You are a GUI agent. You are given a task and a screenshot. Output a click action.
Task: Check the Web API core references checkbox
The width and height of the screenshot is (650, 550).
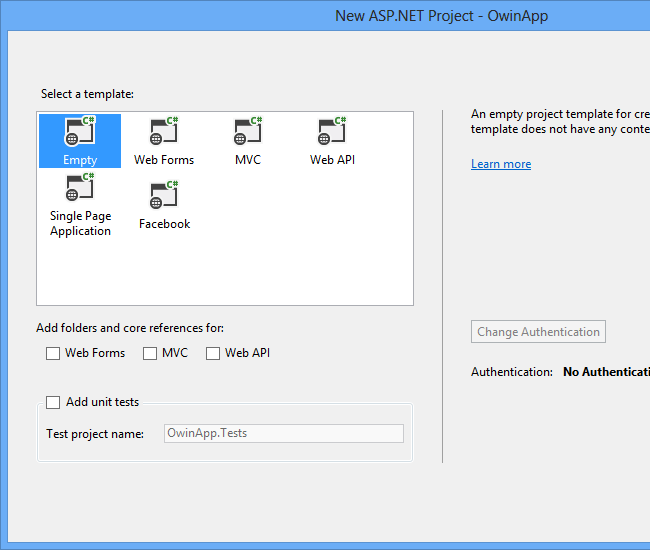coord(213,354)
